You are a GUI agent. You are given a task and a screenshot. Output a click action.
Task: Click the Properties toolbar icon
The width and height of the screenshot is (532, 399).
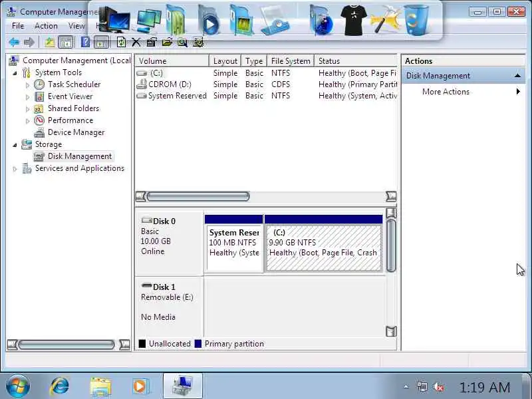(x=152, y=43)
